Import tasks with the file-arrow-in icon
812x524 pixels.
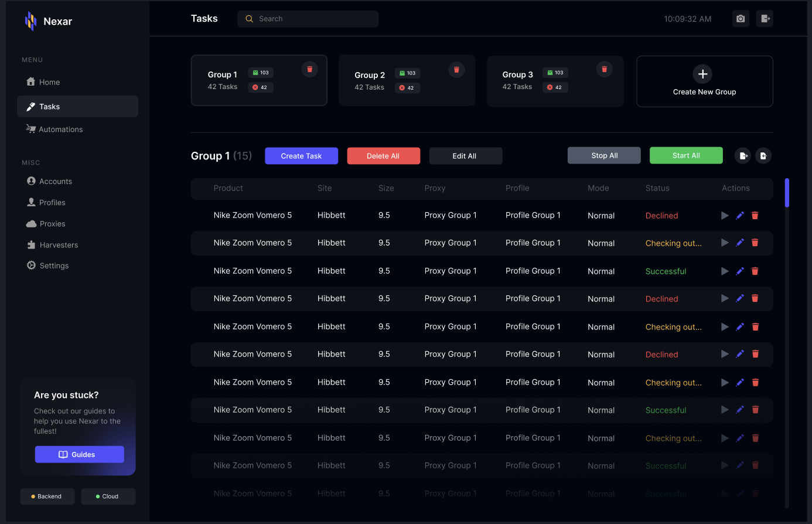pyautogui.click(x=763, y=156)
